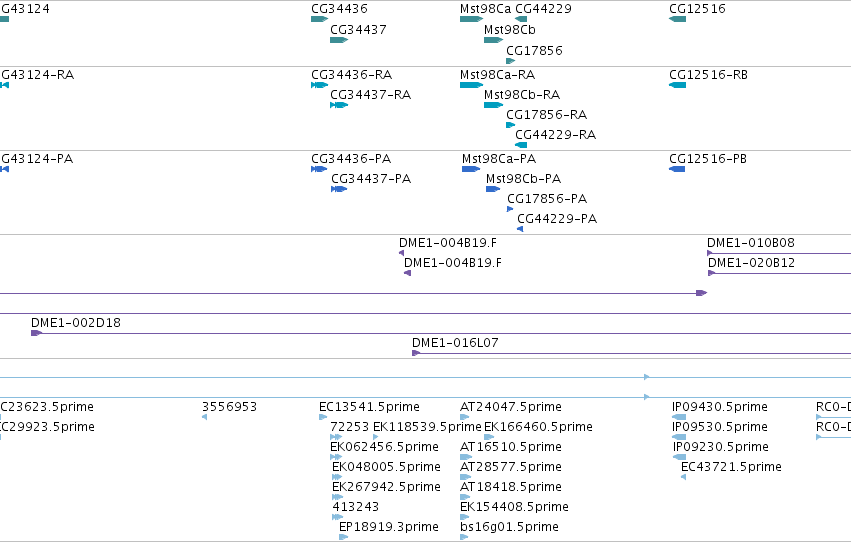
Task: Select the DME1-016L07 clone label
Action: click(x=455, y=343)
